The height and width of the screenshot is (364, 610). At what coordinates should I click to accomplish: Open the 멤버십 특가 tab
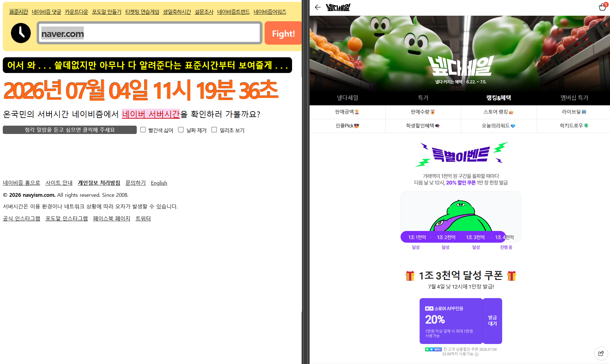[574, 98]
